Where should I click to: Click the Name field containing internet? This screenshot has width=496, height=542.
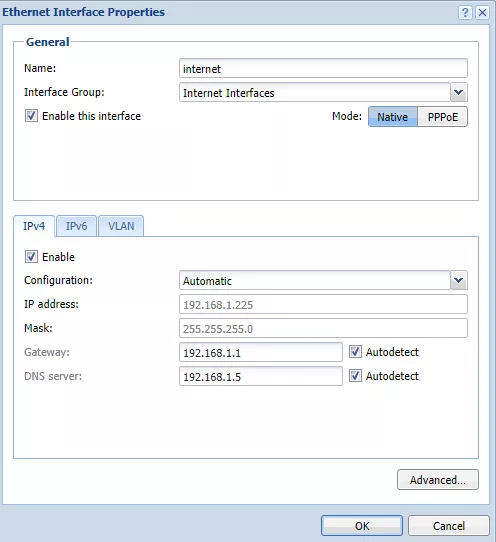click(323, 68)
